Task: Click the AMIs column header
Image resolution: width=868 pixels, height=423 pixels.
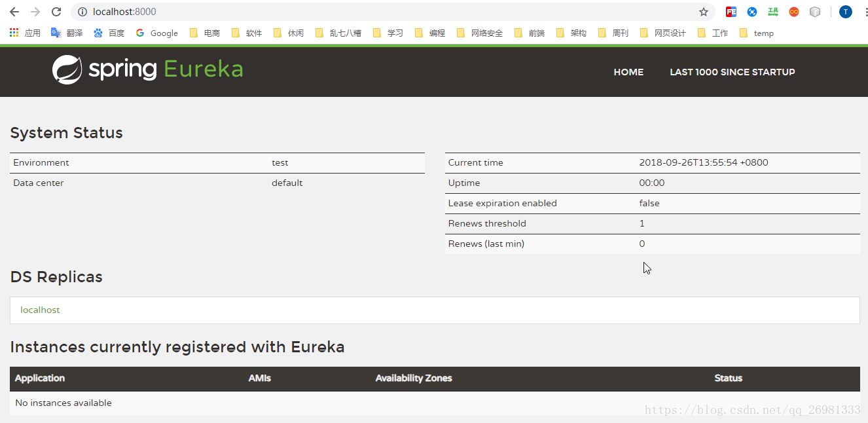Action: [260, 378]
